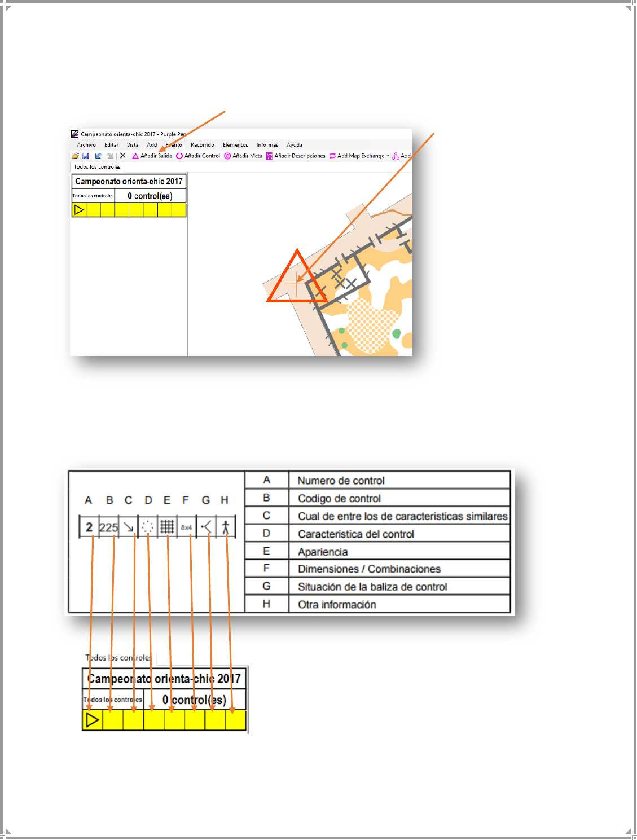Select the Todos los controles tab
The height and width of the screenshot is (840, 637).
(x=97, y=167)
